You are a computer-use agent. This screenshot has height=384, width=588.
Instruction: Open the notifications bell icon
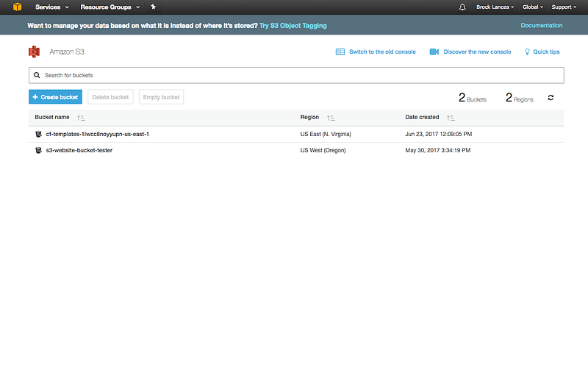(x=462, y=7)
